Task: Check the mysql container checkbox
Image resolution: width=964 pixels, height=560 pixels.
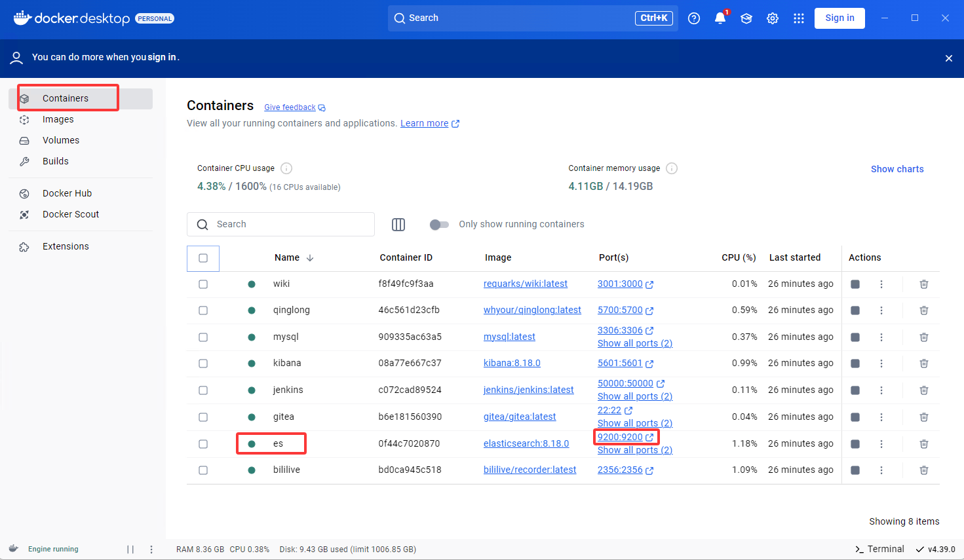Action: tap(203, 337)
